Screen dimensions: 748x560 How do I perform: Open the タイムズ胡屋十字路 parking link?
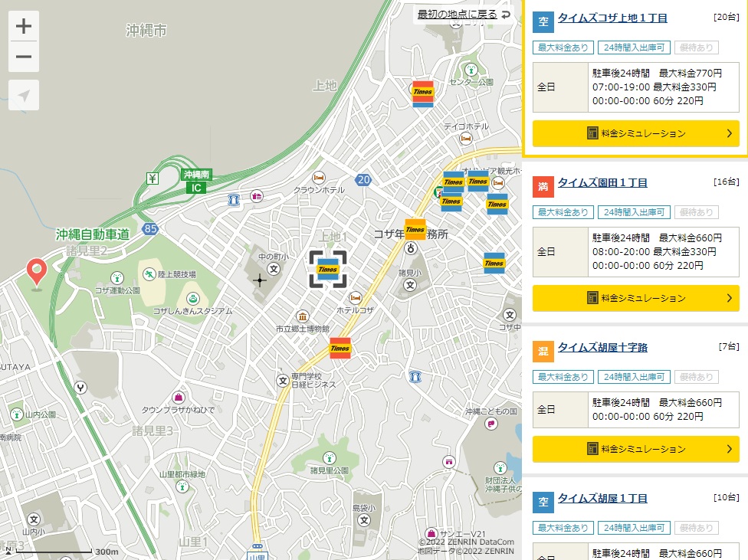(602, 347)
